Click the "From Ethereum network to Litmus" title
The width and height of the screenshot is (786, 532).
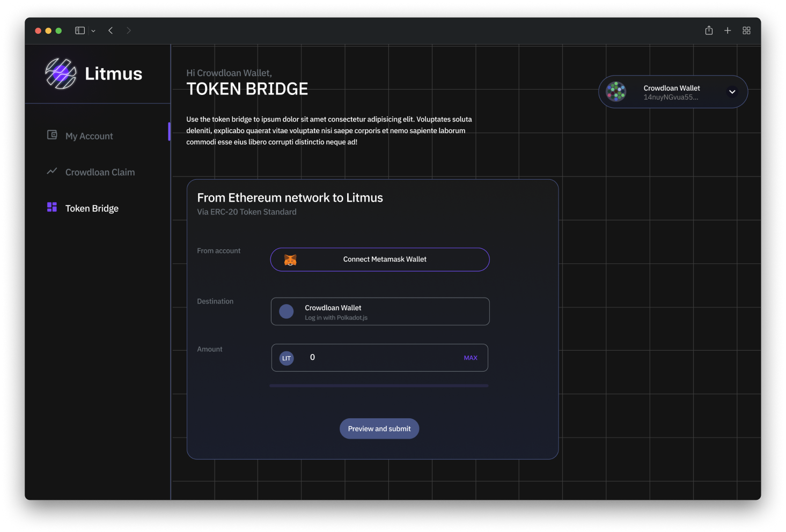pos(290,198)
